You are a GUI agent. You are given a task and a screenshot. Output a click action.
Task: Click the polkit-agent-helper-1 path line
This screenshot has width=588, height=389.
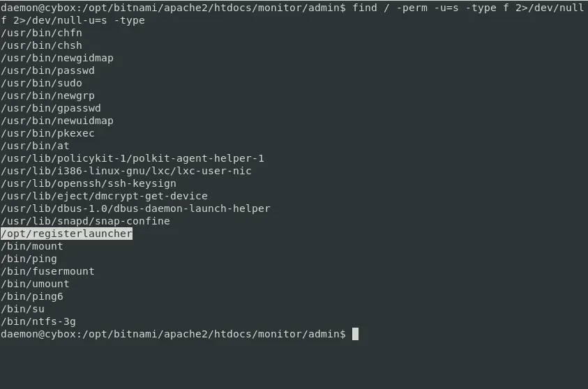click(133, 158)
